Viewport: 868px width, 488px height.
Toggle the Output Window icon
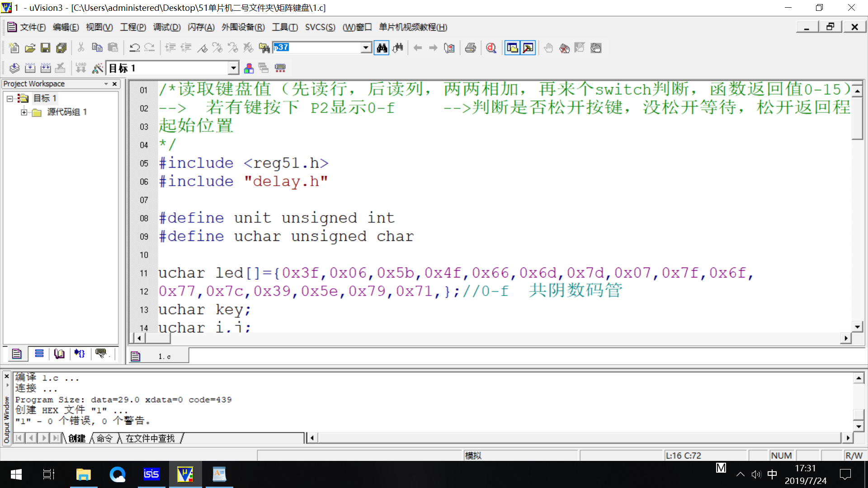(x=528, y=47)
